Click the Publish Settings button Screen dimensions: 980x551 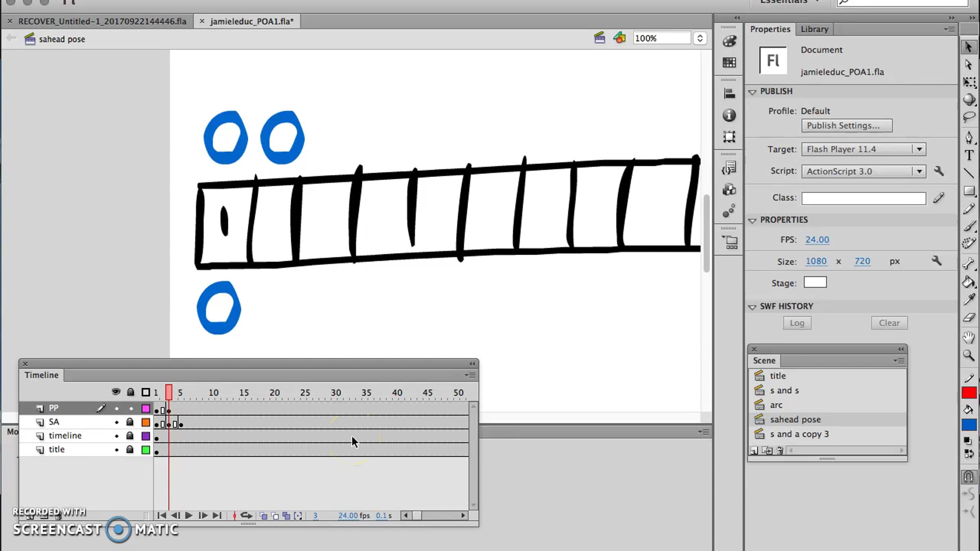tap(846, 126)
